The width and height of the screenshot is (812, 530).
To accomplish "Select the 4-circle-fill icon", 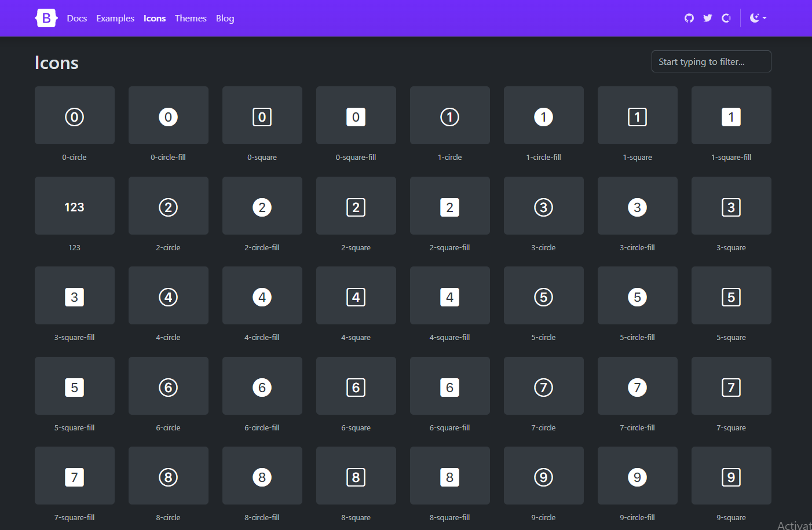I will click(262, 295).
